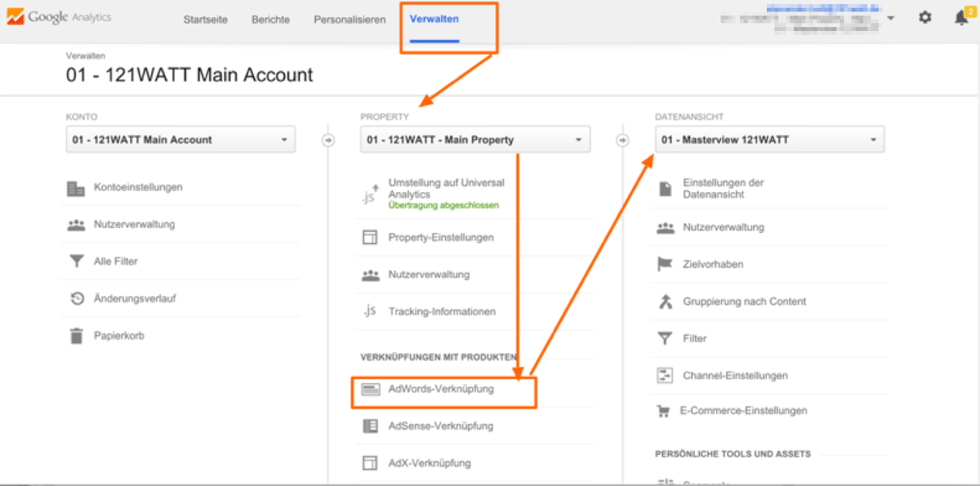The height and width of the screenshot is (486, 980).
Task: Expand the user account dropdown arrow
Action: (891, 18)
